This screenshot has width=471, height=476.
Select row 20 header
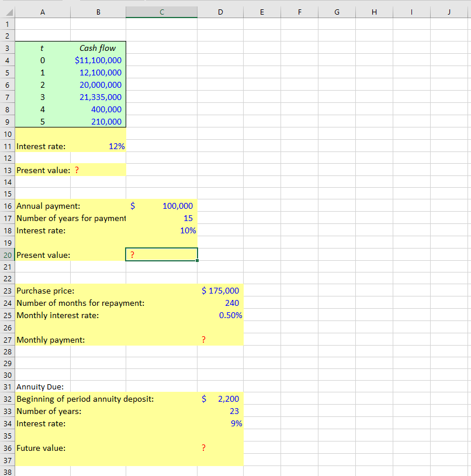tap(7, 255)
